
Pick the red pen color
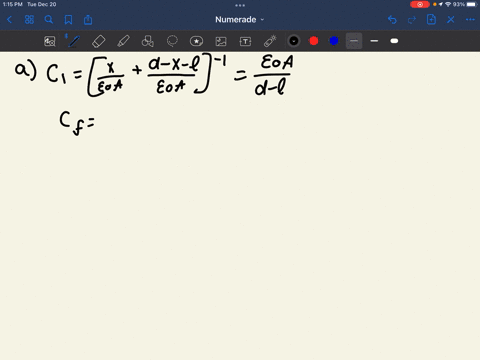(x=314, y=41)
